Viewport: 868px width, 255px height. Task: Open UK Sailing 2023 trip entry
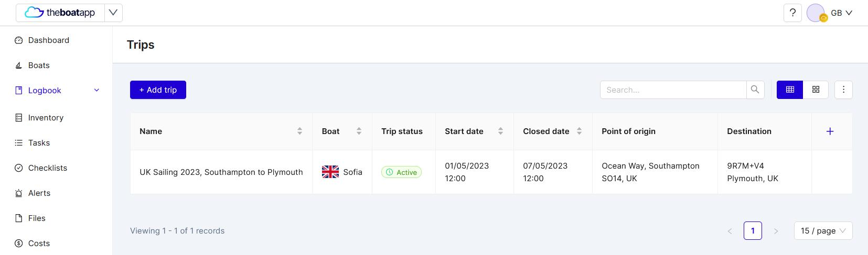pyautogui.click(x=221, y=172)
